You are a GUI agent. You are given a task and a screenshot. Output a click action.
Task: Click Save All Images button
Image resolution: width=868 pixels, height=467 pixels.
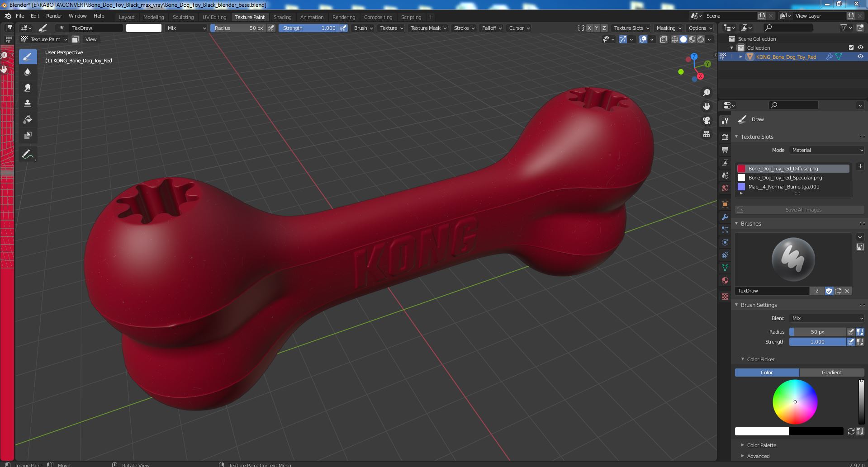pos(800,210)
